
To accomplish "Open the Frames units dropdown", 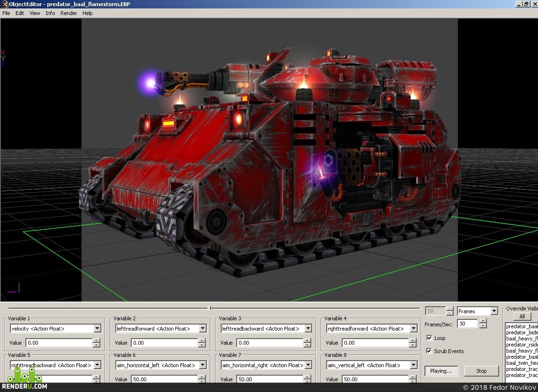I will pos(494,311).
